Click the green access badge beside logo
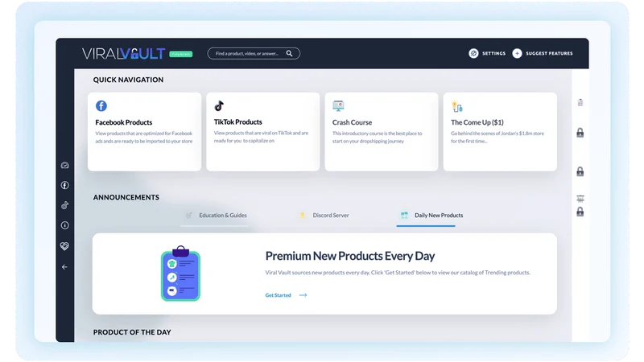The width and height of the screenshot is (644, 362). pos(180,54)
